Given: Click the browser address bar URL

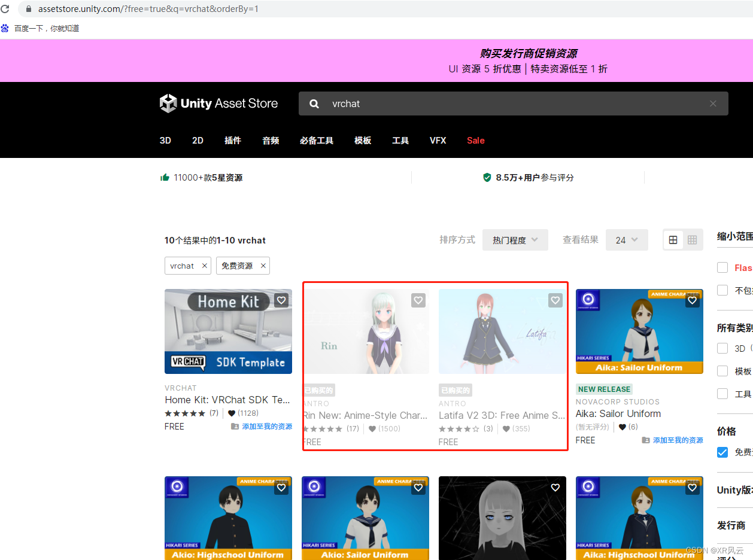Looking at the screenshot, I should pyautogui.click(x=148, y=9).
